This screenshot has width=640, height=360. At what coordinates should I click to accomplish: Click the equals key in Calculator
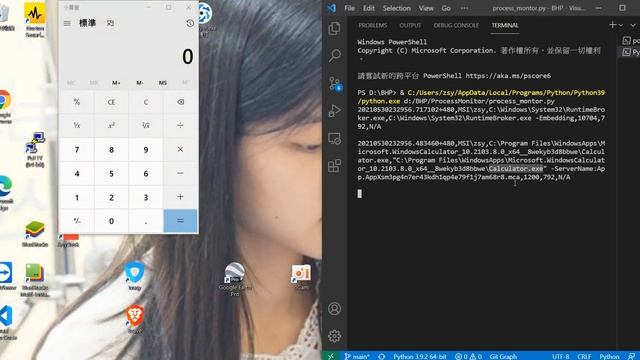click(180, 221)
